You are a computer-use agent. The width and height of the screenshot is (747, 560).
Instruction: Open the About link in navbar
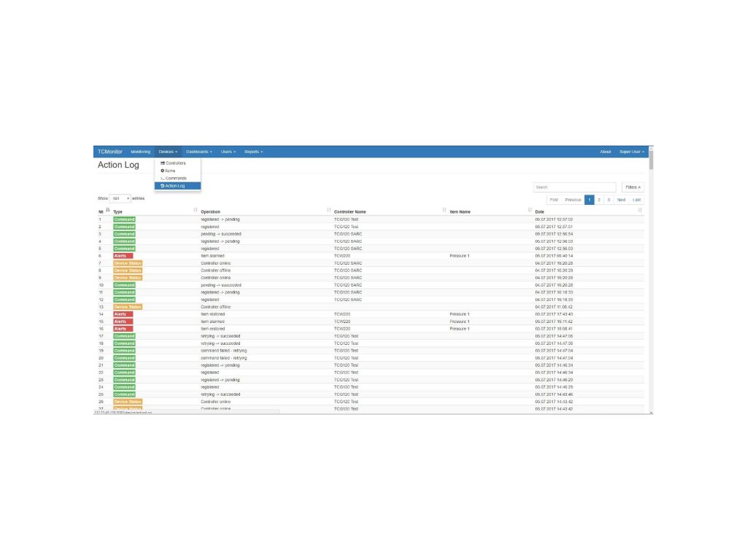[x=605, y=152]
